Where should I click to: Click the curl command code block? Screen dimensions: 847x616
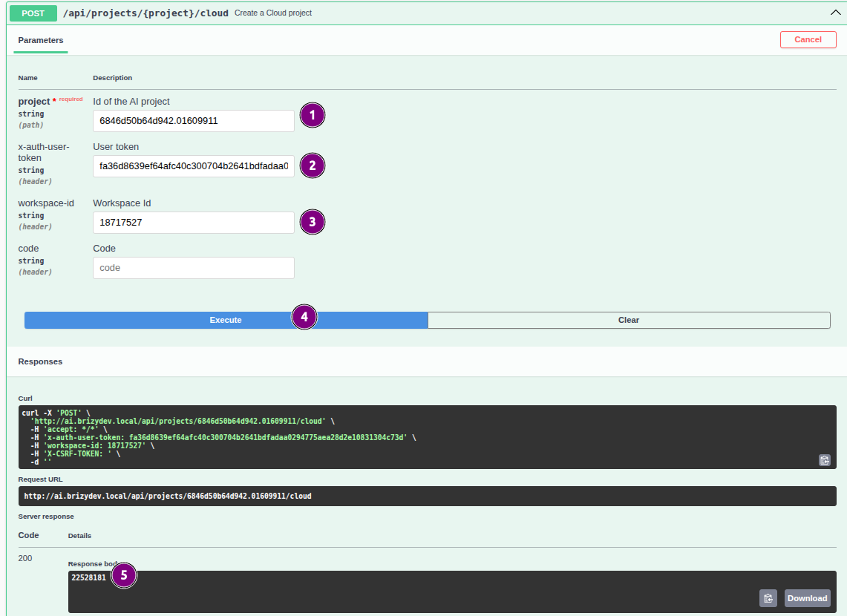(428, 437)
